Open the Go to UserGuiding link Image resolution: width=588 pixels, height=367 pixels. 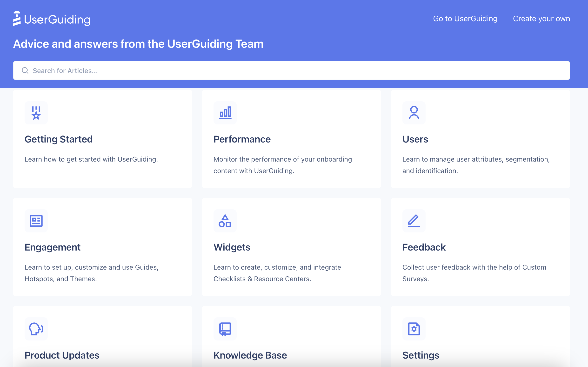465,19
